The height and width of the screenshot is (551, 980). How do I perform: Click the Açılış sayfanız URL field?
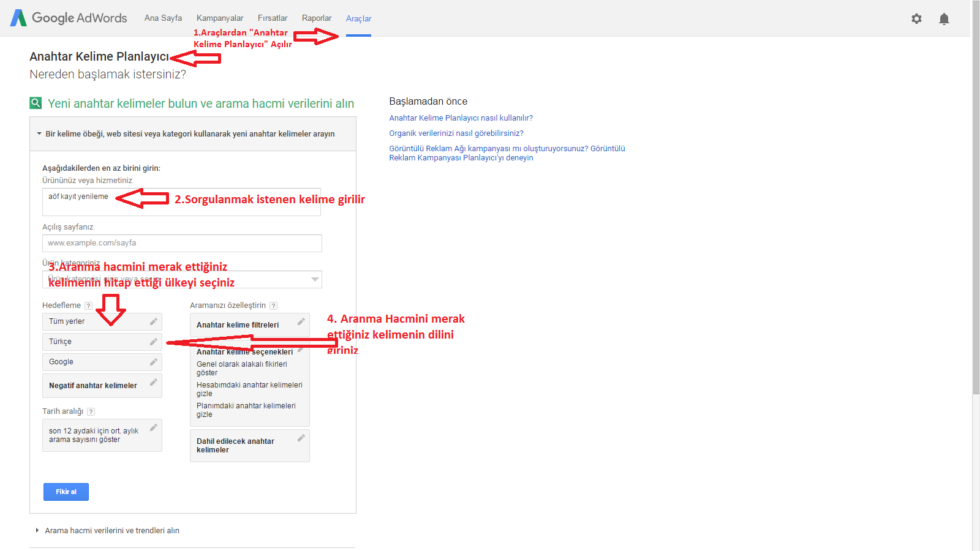[x=182, y=243]
